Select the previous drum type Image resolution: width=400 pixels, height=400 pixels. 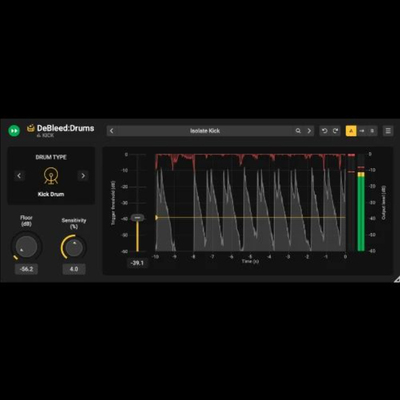[x=19, y=176]
